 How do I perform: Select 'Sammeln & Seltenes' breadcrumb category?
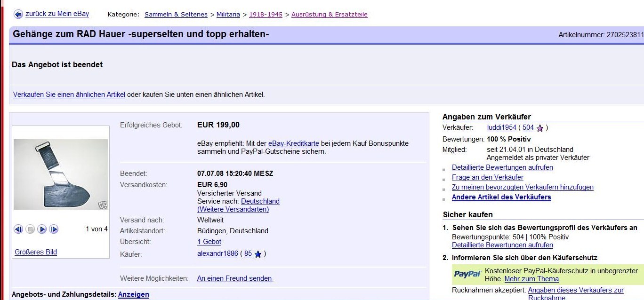click(x=176, y=15)
